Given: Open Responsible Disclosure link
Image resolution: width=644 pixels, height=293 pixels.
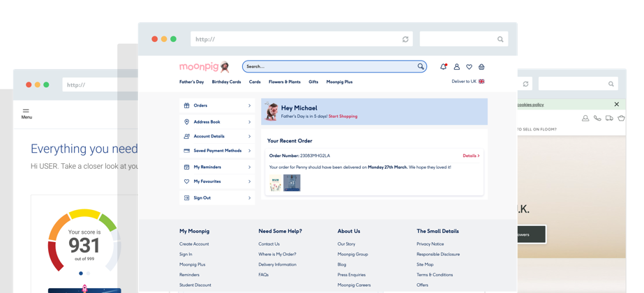Looking at the screenshot, I should [x=438, y=255].
